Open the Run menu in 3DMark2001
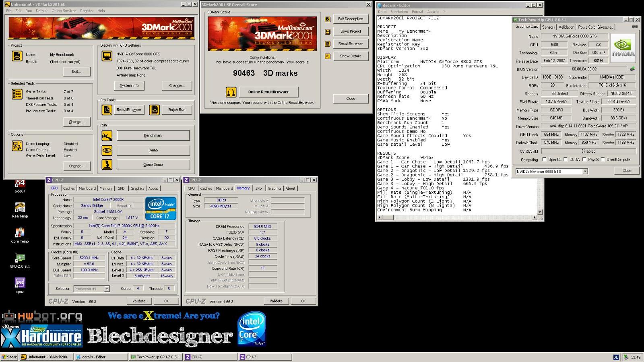This screenshot has width=644, height=362. tap(29, 11)
